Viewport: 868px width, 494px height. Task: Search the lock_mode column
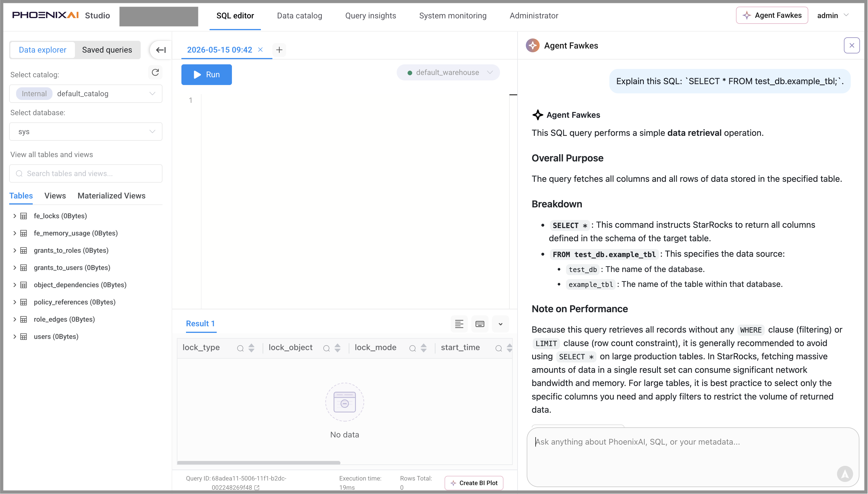click(x=412, y=348)
